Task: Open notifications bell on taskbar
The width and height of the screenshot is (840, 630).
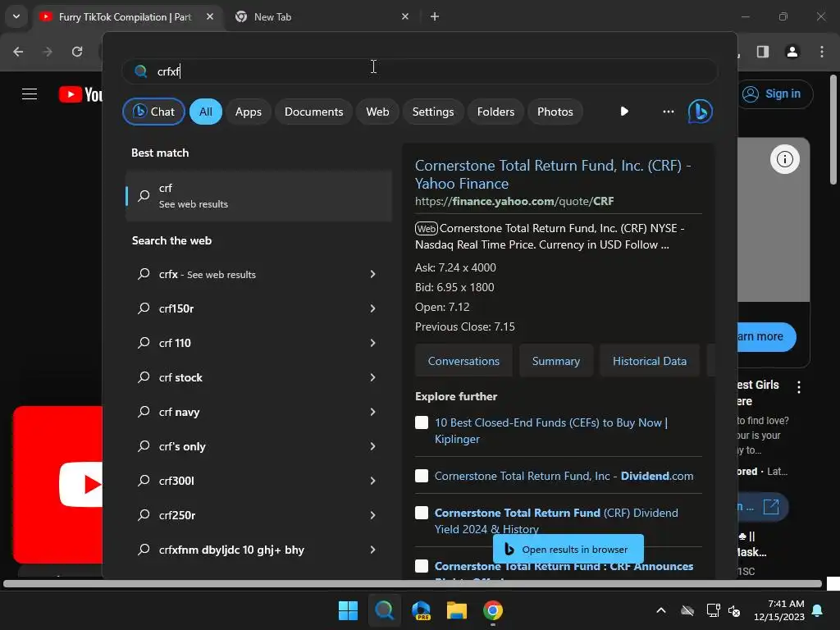Action: [818, 610]
